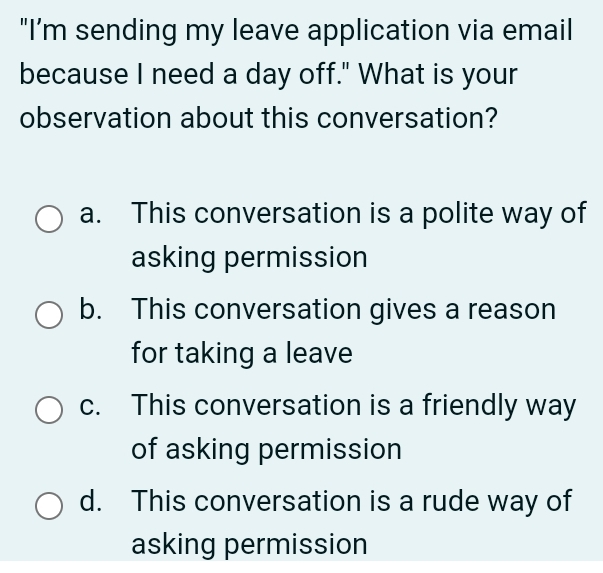Click the text "This conversation is a friendly way"
Image resolution: width=603 pixels, height=573 pixels.
coord(353,406)
